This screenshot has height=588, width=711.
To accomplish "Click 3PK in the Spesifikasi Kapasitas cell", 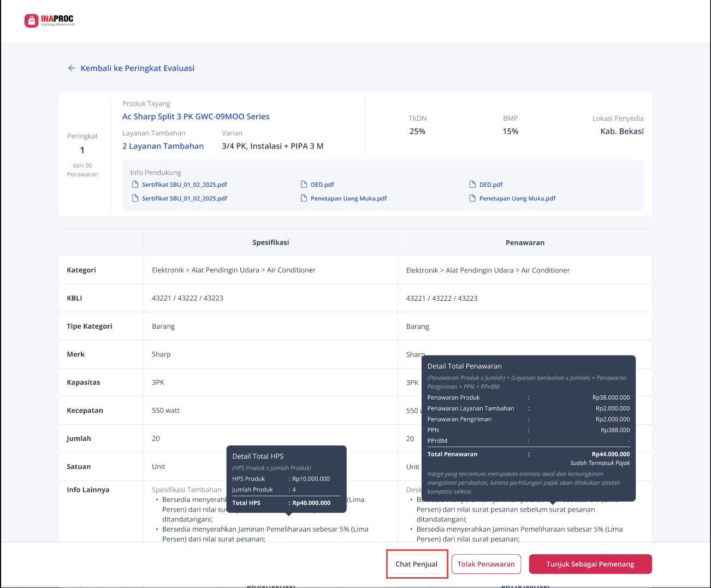I will pos(158,382).
